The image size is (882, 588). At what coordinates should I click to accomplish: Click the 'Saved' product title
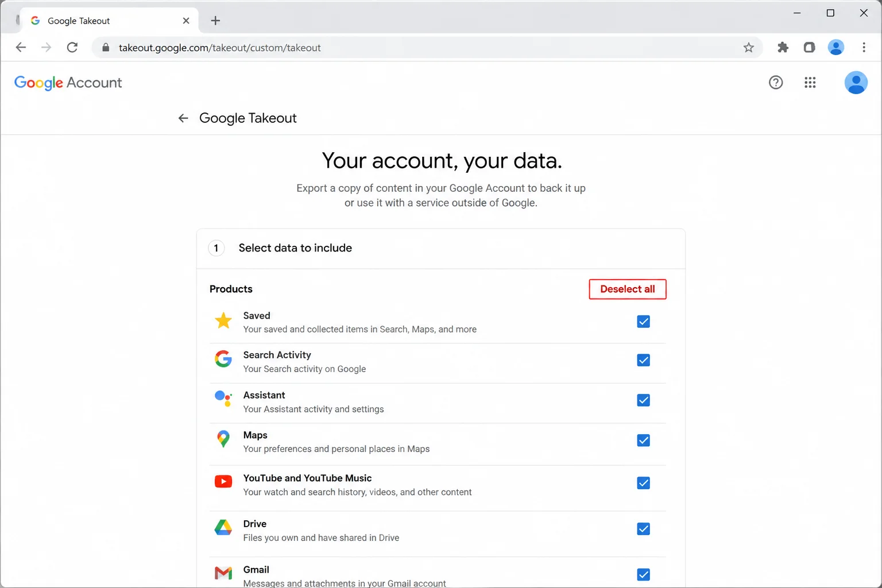(257, 316)
